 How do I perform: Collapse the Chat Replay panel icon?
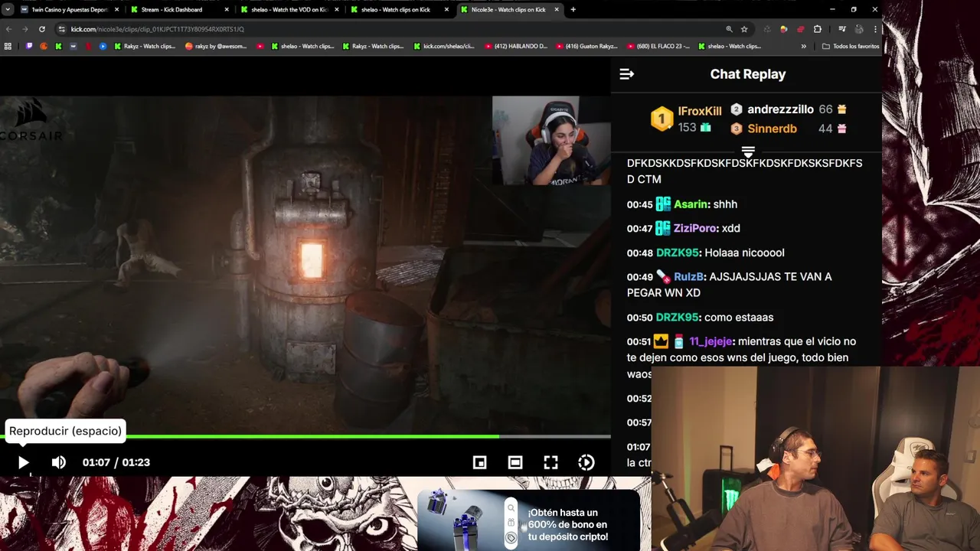click(626, 74)
